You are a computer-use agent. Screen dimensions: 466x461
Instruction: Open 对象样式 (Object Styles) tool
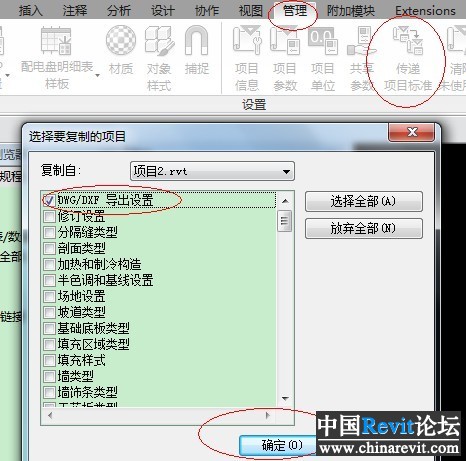coord(159,59)
